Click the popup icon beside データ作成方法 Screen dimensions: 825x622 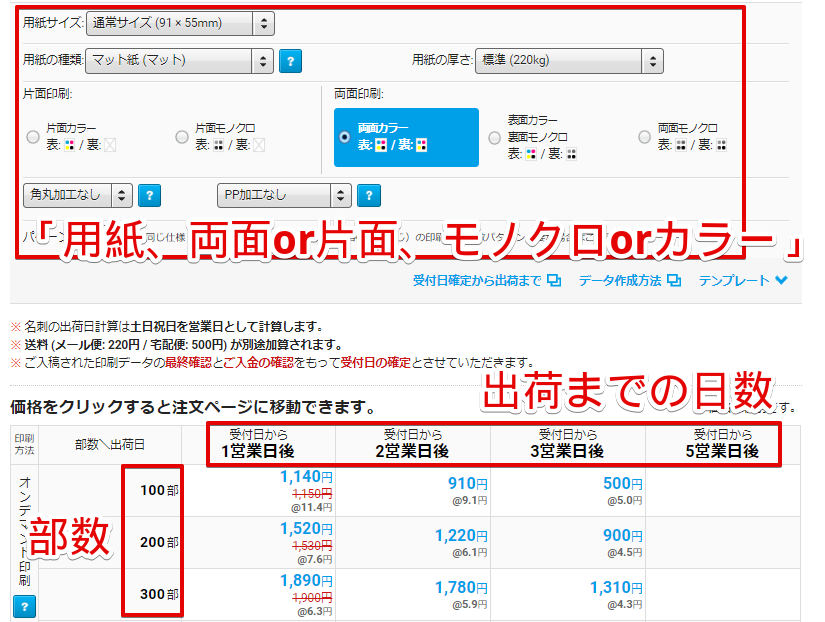pyautogui.click(x=674, y=281)
